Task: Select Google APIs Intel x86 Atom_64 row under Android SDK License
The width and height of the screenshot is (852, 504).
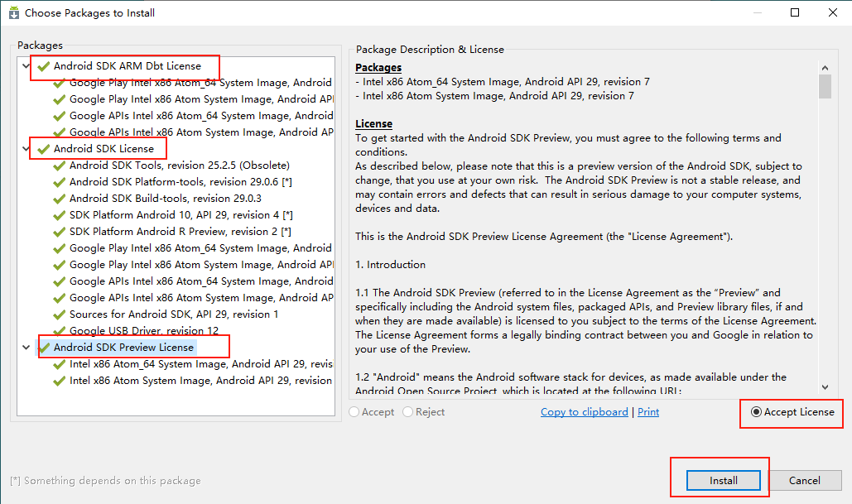Action: (x=201, y=281)
